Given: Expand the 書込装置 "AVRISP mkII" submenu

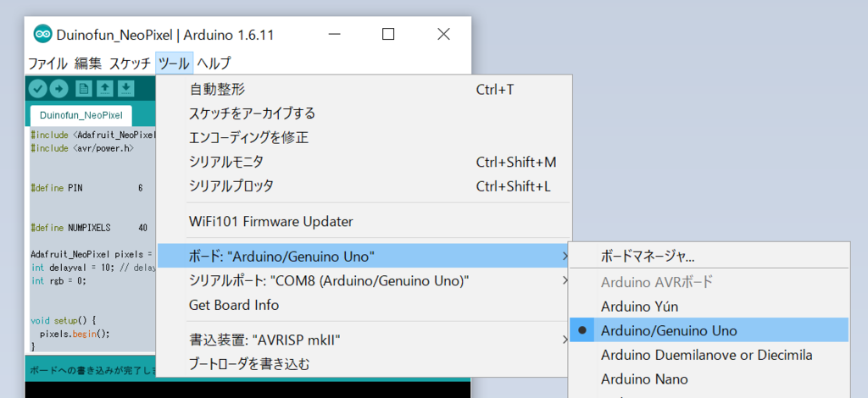Looking at the screenshot, I should point(364,340).
